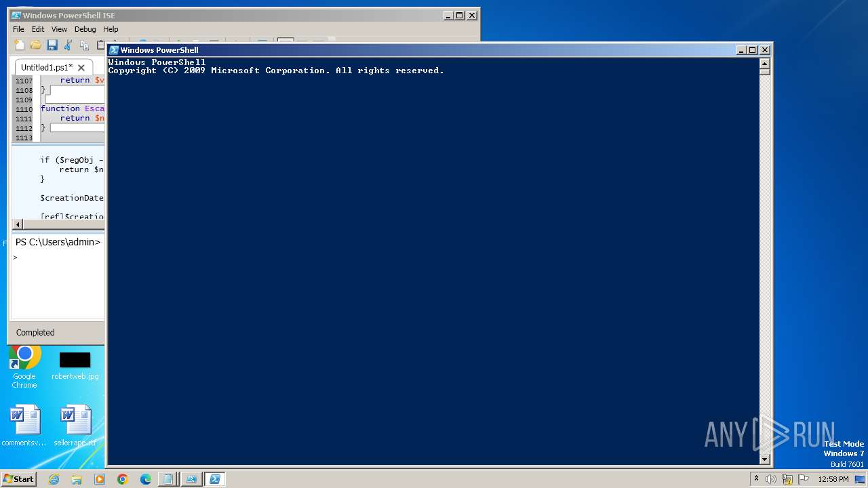This screenshot has width=868, height=488.
Task: Save script with the ISE floppy disk icon
Action: (52, 45)
